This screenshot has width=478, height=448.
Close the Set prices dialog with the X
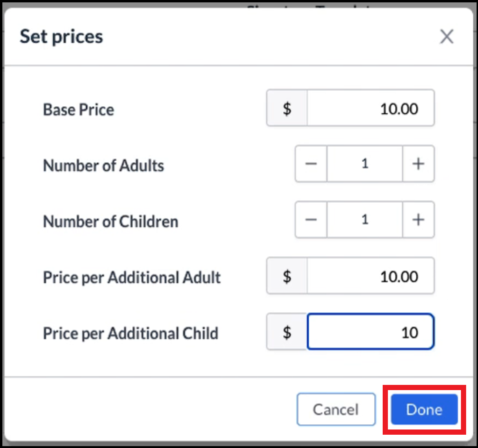coord(446,37)
